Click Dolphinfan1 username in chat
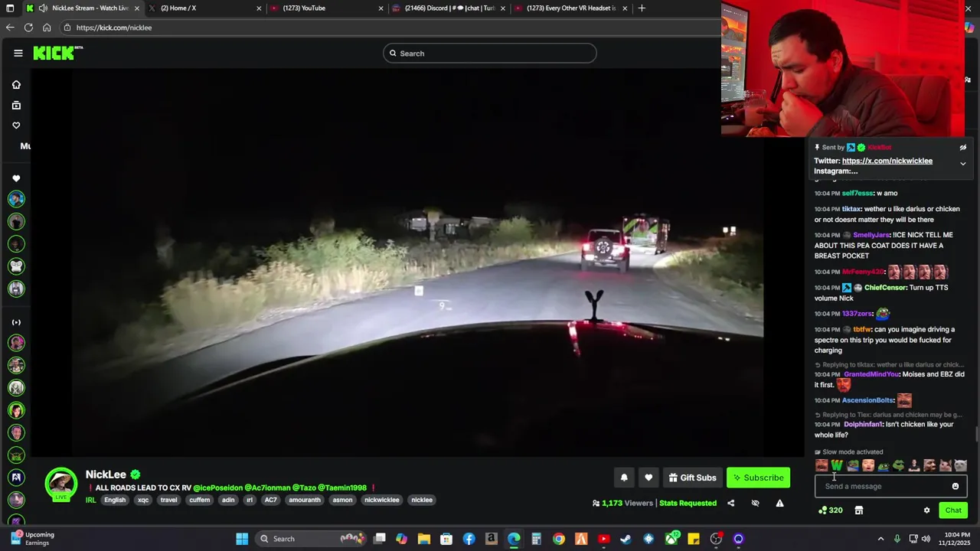The width and height of the screenshot is (980, 551). [x=863, y=425]
